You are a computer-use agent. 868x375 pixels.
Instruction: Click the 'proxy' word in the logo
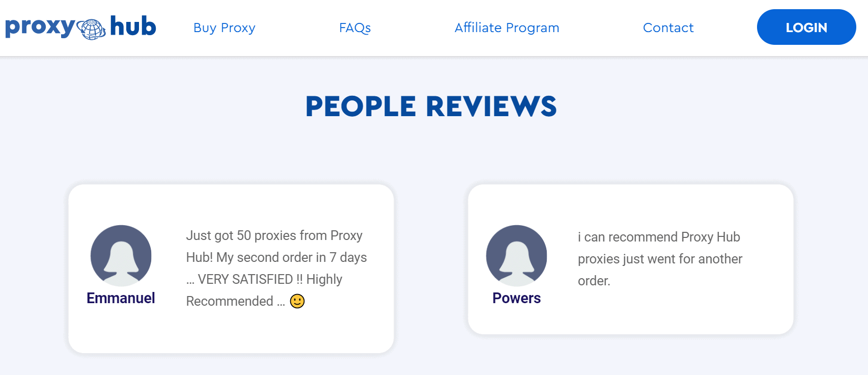click(x=40, y=27)
